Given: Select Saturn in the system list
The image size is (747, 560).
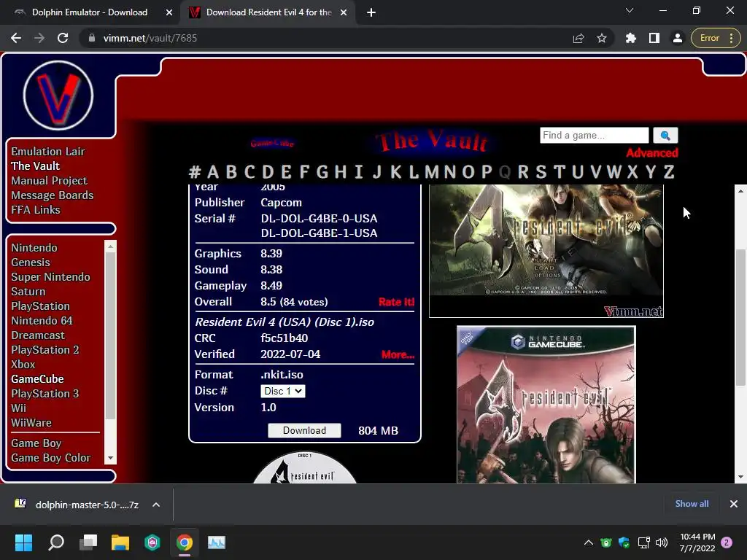Looking at the screenshot, I should 28,292.
